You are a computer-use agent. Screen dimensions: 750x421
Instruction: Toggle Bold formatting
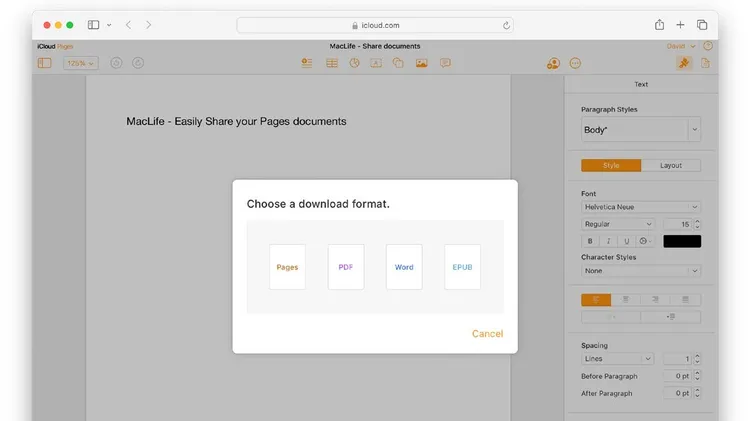pos(590,241)
